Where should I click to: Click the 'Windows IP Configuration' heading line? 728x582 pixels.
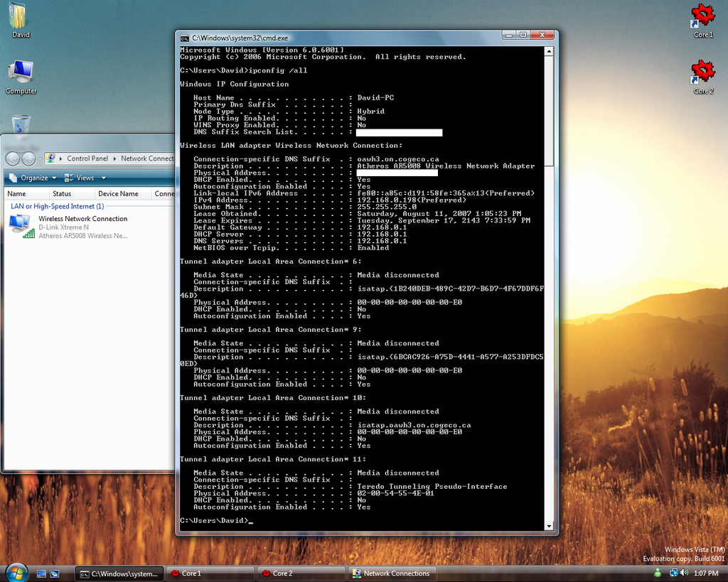234,84
